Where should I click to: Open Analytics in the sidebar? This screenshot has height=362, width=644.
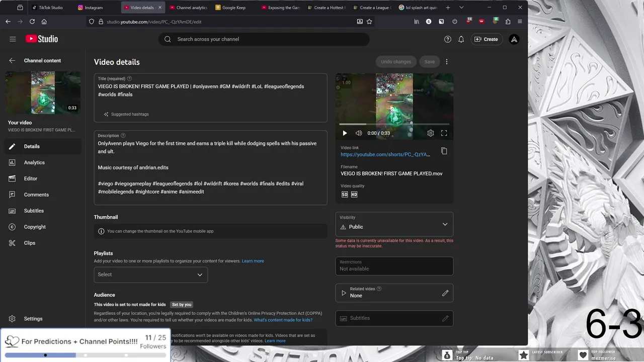click(x=43, y=162)
